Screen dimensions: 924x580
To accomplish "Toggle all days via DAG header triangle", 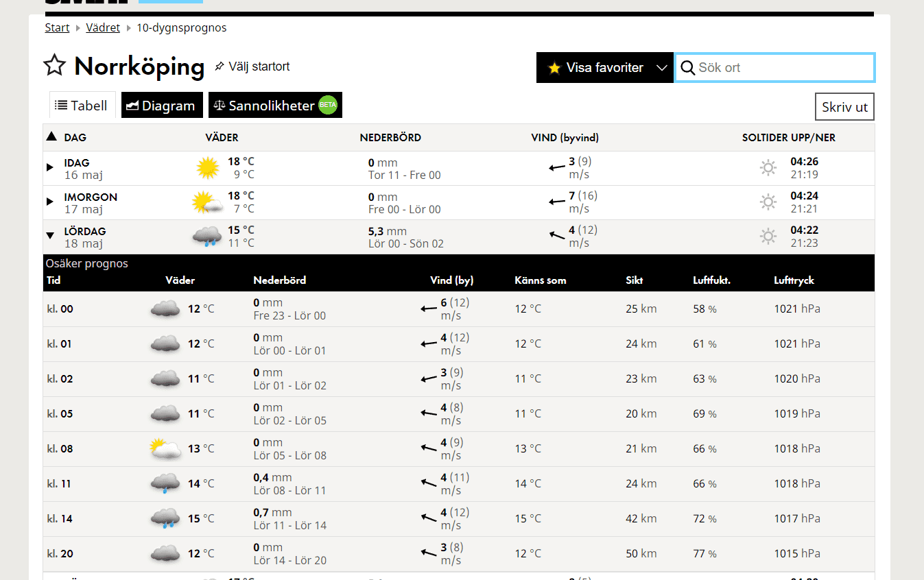I will (51, 137).
